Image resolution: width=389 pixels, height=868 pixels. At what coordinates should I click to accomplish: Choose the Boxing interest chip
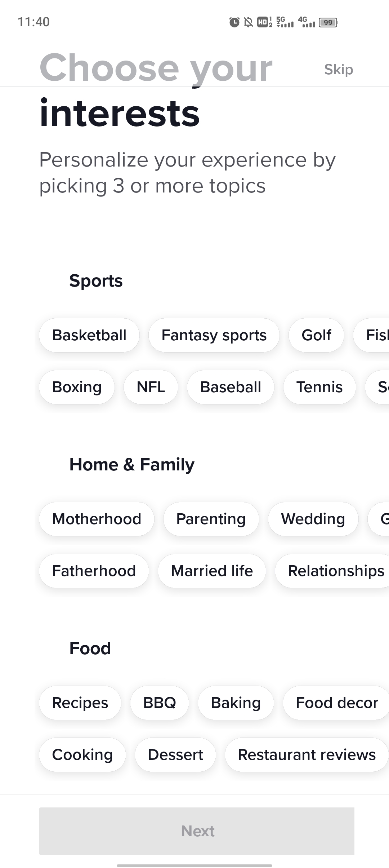(x=77, y=387)
